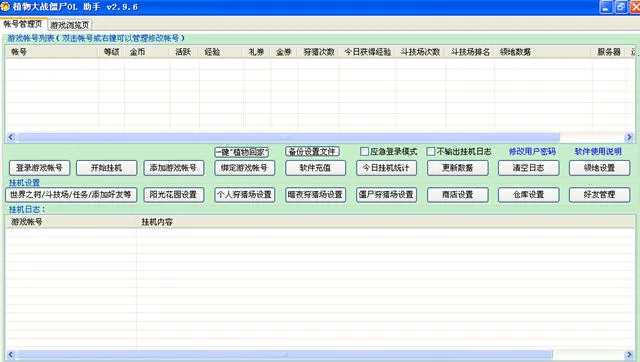Viewport: 640px width, 362px height.
Task: Click log list scrollbar right arrow
Action: point(629,354)
